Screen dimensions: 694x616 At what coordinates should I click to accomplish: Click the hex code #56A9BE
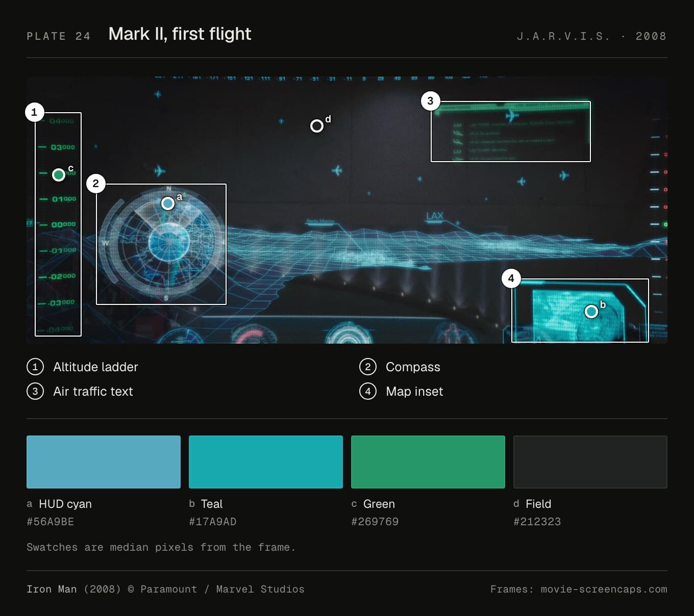tap(51, 522)
